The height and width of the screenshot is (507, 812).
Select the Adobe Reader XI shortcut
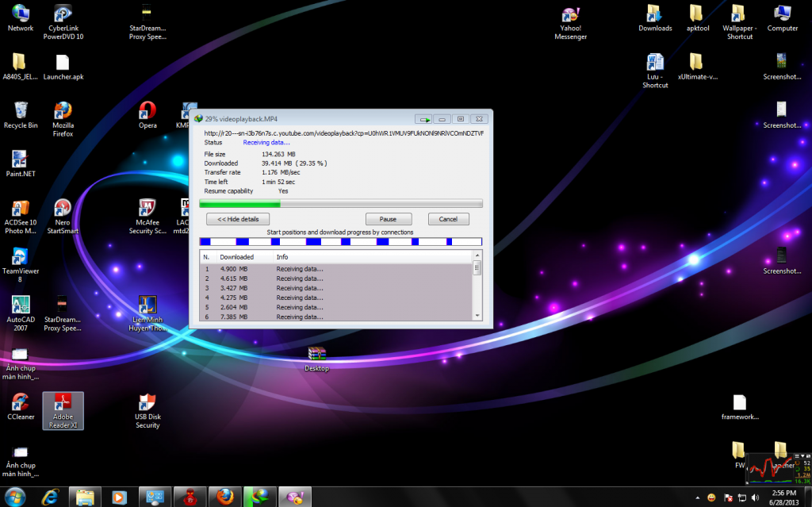(63, 410)
